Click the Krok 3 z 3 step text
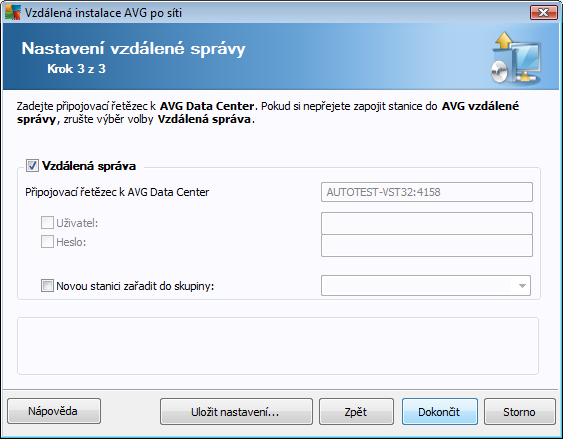The image size is (563, 439). (x=76, y=69)
